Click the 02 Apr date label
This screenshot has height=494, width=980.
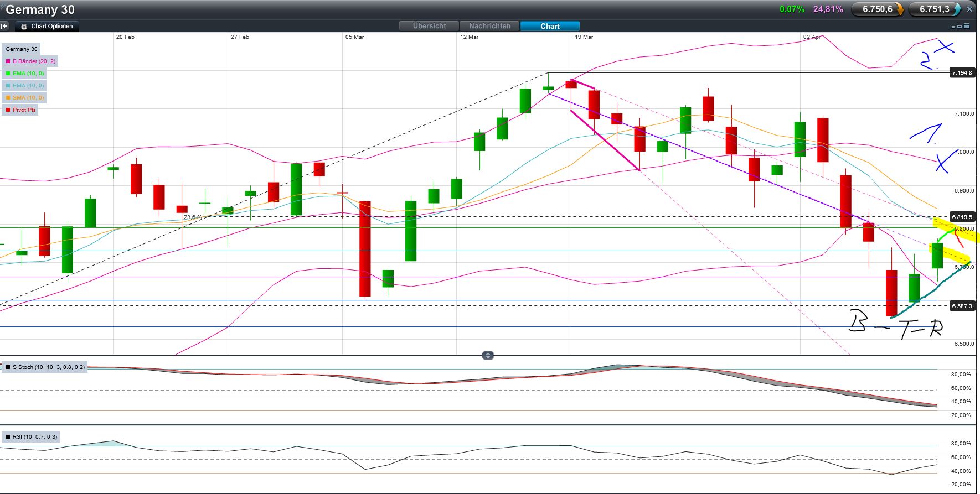[812, 37]
